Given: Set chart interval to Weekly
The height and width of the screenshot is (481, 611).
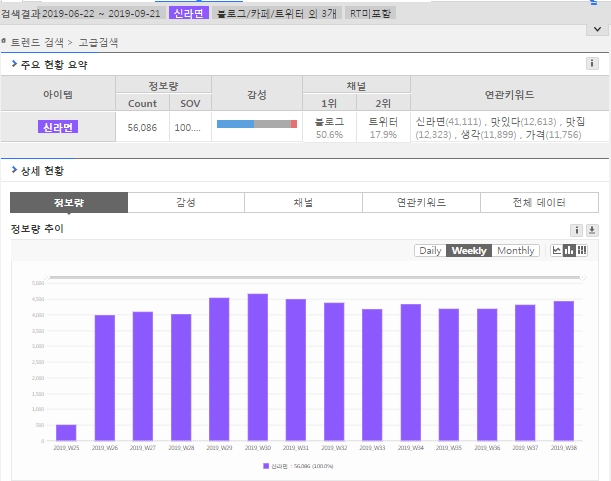Looking at the screenshot, I should (469, 250).
